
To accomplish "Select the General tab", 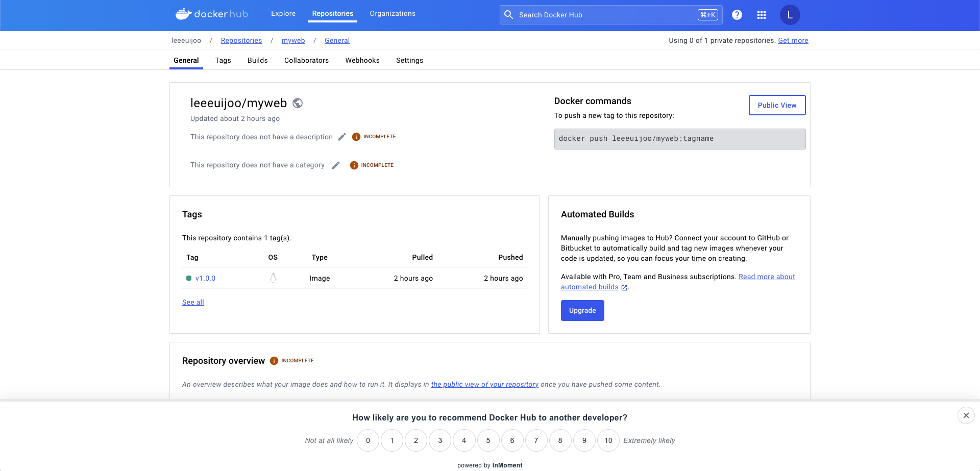I will (186, 60).
